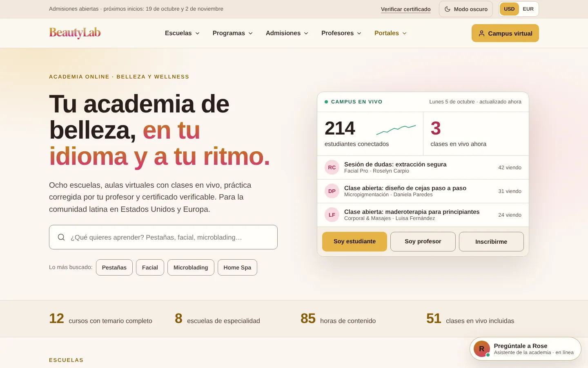The width and height of the screenshot is (588, 368).
Task: Select the Facial search tag
Action: click(150, 267)
